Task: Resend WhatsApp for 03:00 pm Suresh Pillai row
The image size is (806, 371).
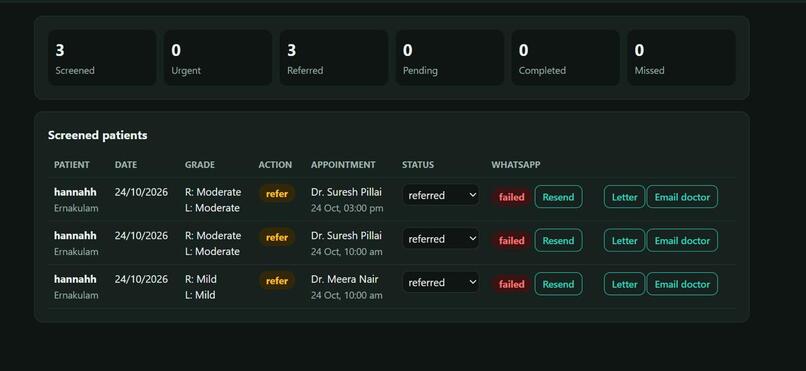Action: [x=558, y=197]
